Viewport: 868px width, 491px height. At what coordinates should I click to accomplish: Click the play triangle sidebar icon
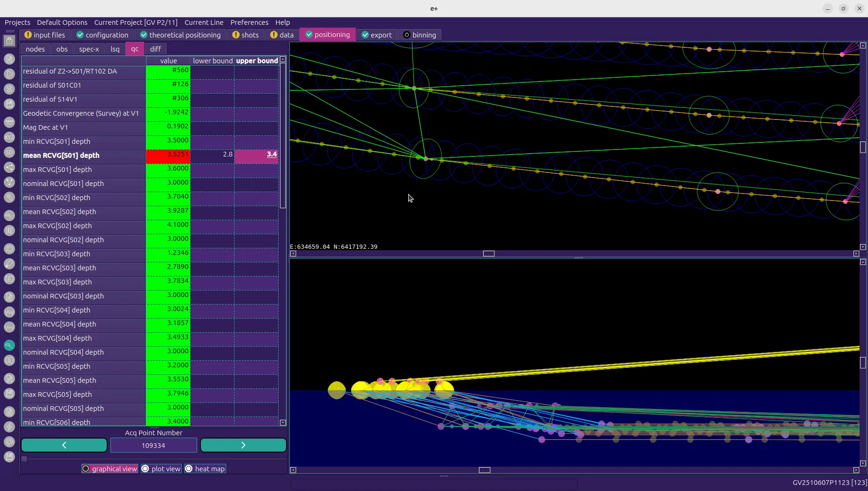[9, 74]
